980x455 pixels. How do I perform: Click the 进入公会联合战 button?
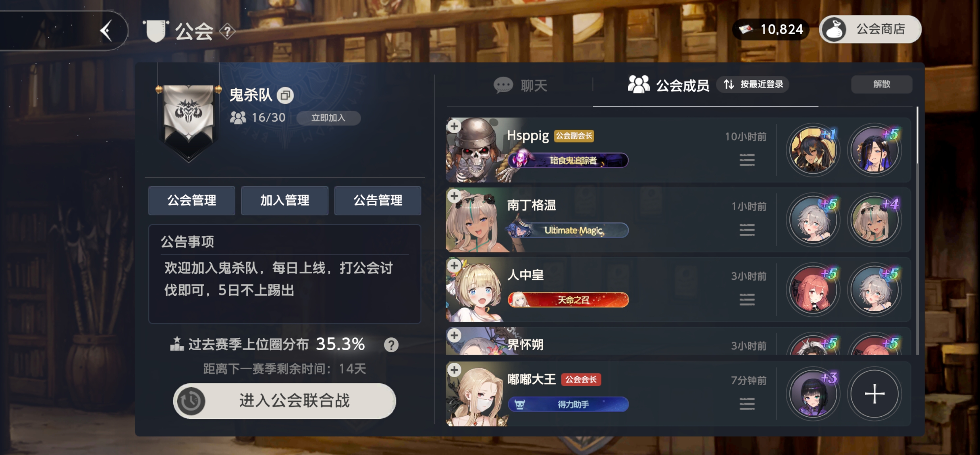point(284,401)
